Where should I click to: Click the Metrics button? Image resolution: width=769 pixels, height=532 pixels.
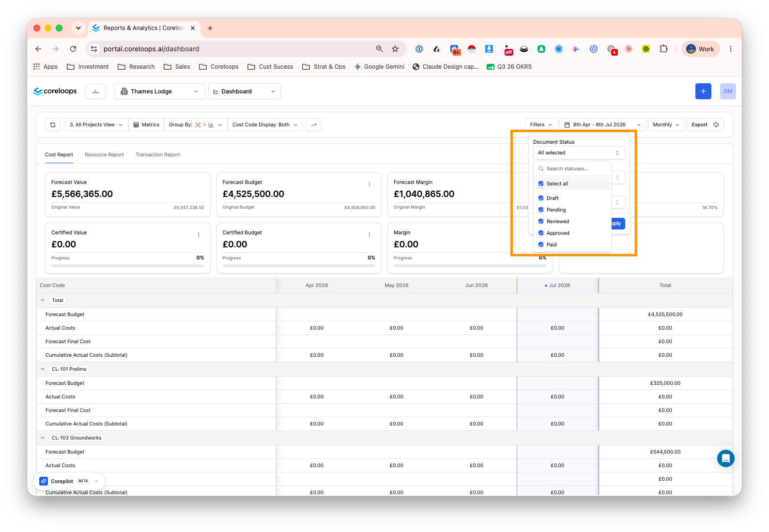(146, 125)
